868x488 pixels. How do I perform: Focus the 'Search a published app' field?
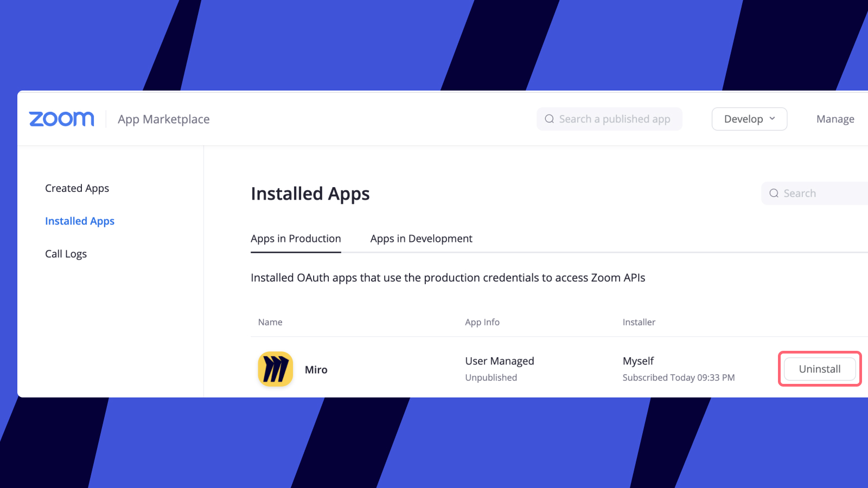[x=615, y=119]
